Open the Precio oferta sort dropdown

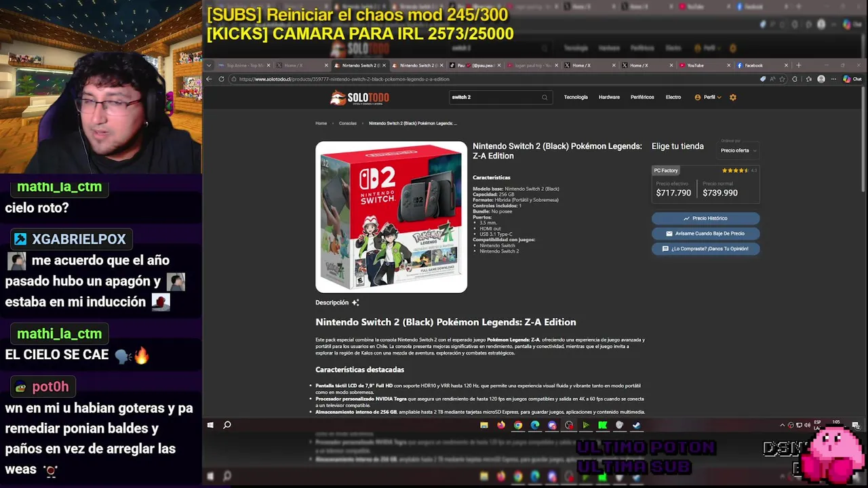738,150
